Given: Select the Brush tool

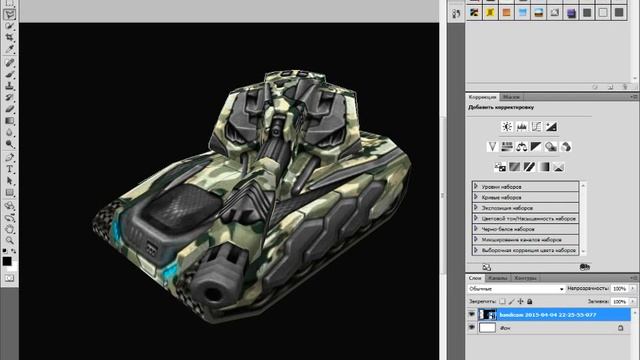Looking at the screenshot, I should pos(9,74).
